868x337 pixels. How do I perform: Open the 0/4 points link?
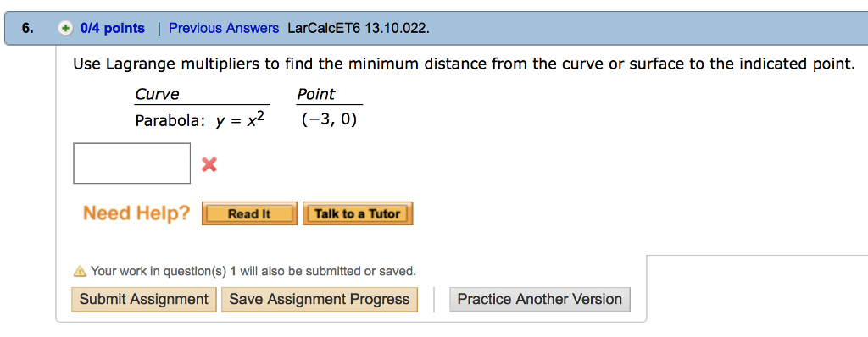coord(113,28)
